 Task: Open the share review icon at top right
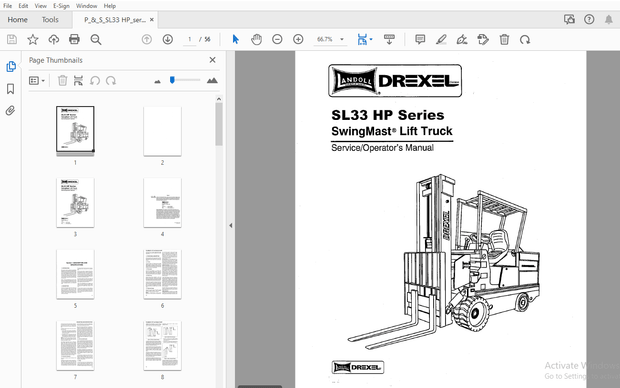tap(569, 19)
